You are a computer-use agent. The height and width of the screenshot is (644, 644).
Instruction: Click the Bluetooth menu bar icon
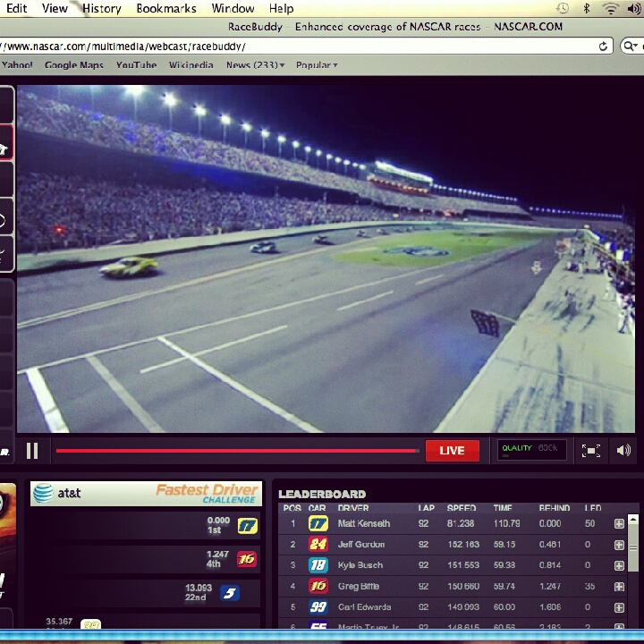click(x=587, y=8)
